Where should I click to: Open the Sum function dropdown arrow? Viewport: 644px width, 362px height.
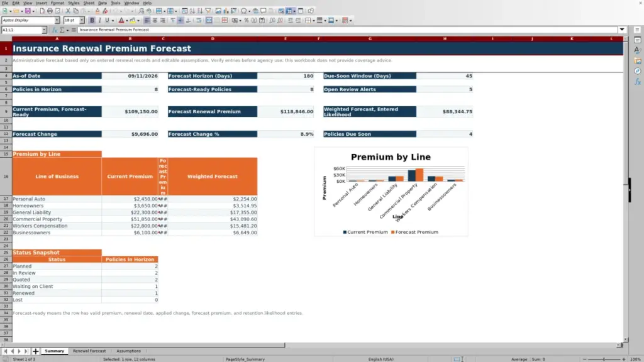pyautogui.click(x=67, y=30)
